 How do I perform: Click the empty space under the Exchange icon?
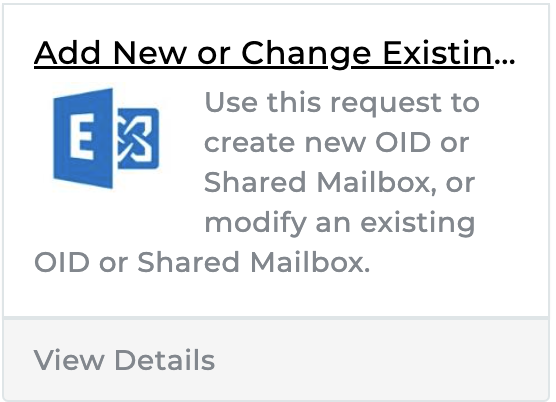click(106, 218)
